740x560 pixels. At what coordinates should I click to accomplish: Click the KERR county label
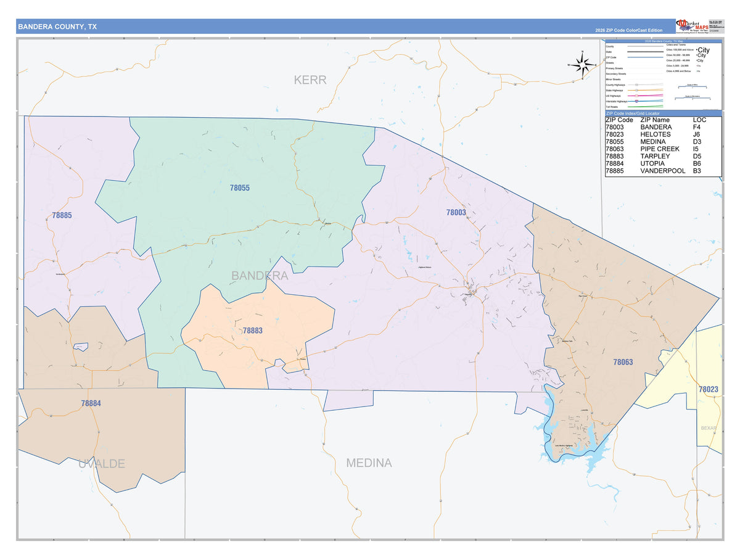coord(310,80)
